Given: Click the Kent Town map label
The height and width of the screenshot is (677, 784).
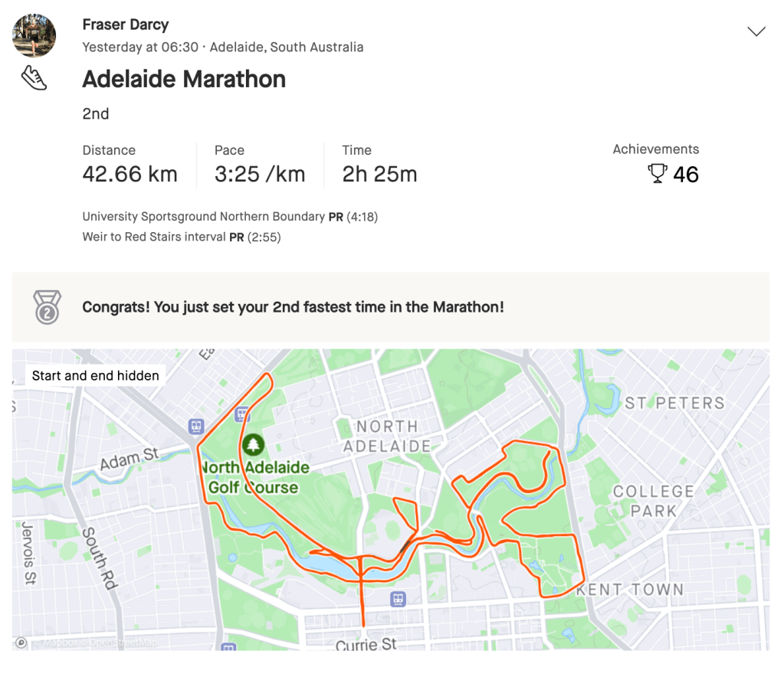Looking at the screenshot, I should click(x=629, y=590).
